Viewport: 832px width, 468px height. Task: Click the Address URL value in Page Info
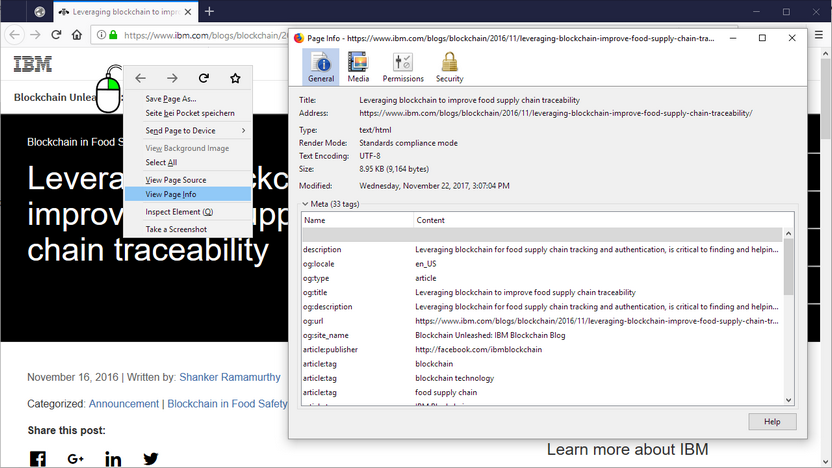pos(556,113)
